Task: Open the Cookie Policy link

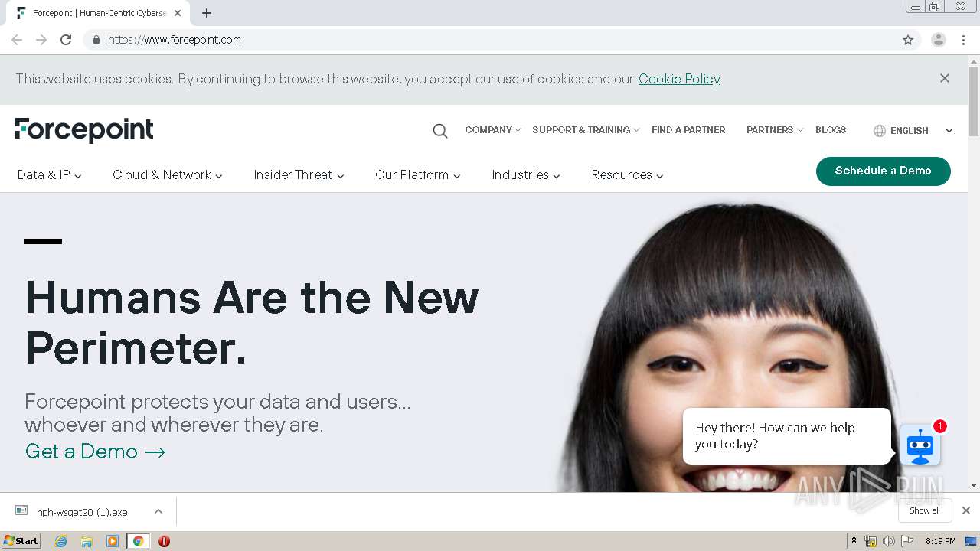Action: click(x=679, y=79)
